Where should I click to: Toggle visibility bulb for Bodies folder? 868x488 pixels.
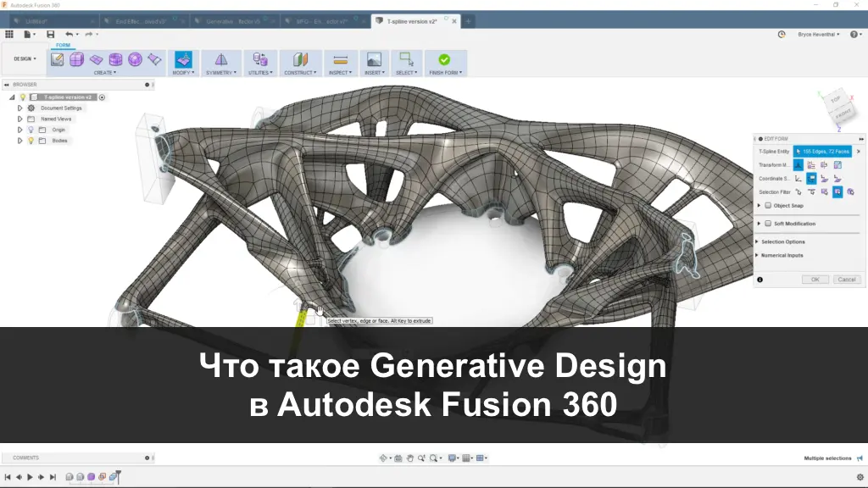pos(31,141)
